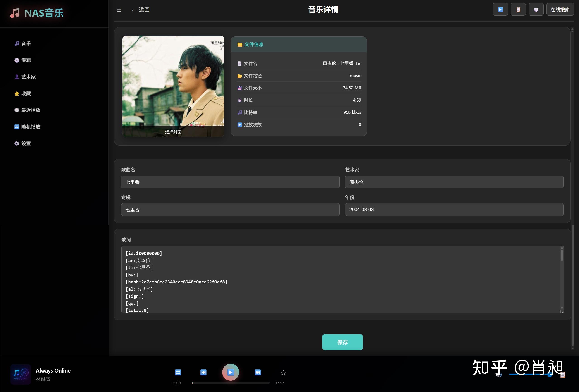This screenshot has height=392, width=579.
Task: Open the 年份 date picker showing 2004-08-03
Action: coord(454,210)
